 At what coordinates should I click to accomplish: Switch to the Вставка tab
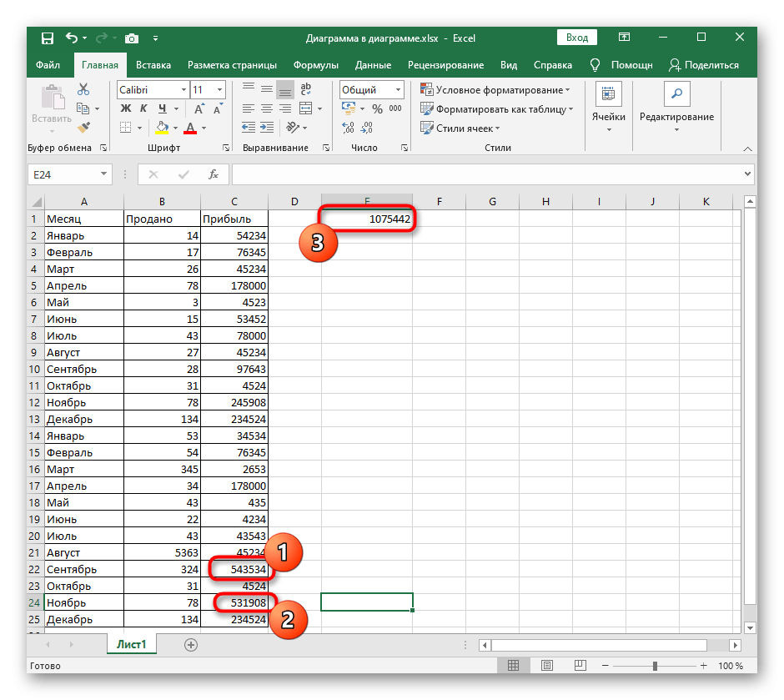(153, 65)
